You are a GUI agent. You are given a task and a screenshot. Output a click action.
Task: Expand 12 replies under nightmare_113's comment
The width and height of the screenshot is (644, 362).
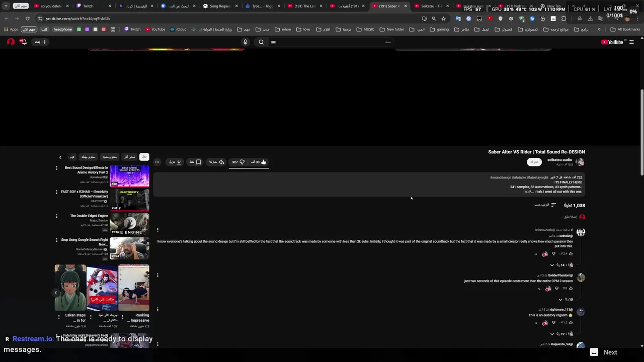click(561, 334)
